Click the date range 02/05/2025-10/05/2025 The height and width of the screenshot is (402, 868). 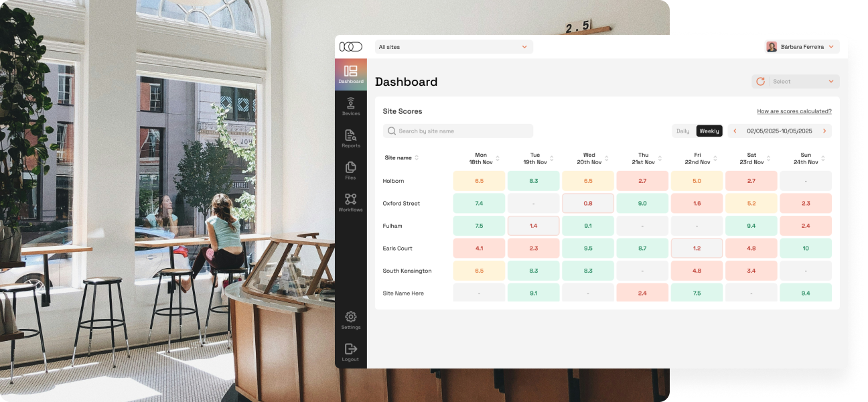point(780,131)
